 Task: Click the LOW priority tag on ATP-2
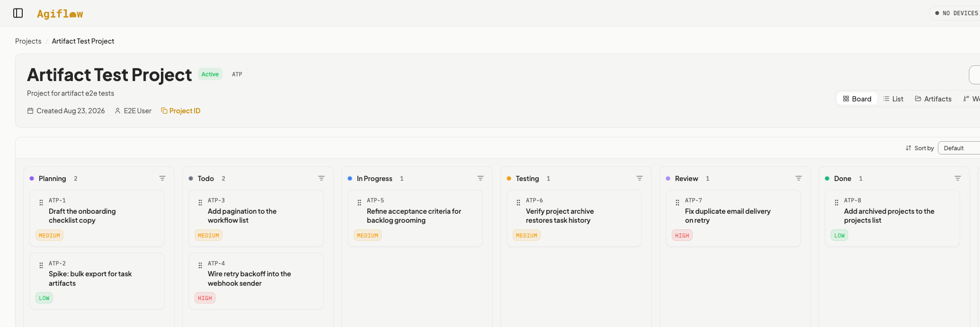44,298
